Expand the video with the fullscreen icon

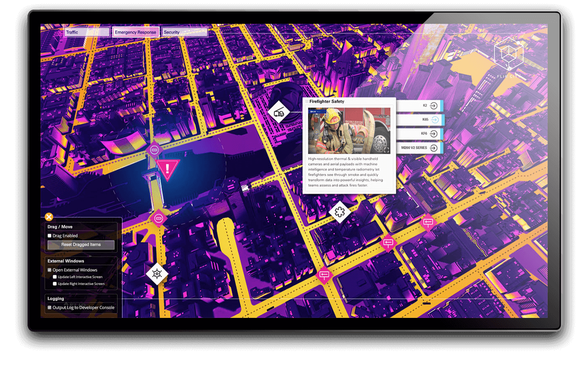(386, 150)
